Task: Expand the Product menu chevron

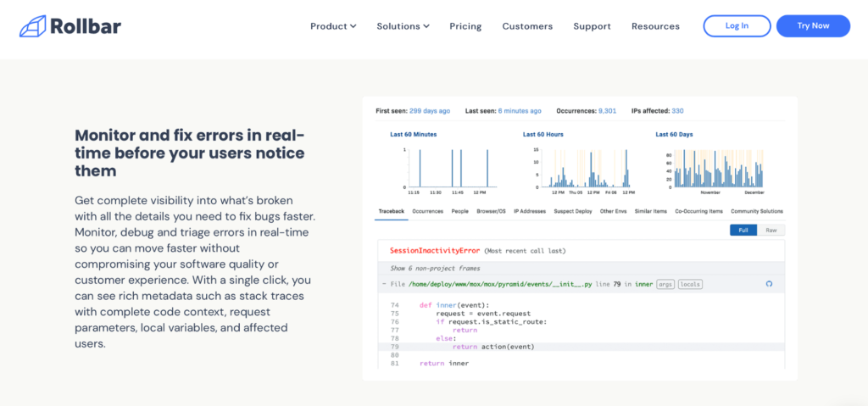Action: pos(353,26)
